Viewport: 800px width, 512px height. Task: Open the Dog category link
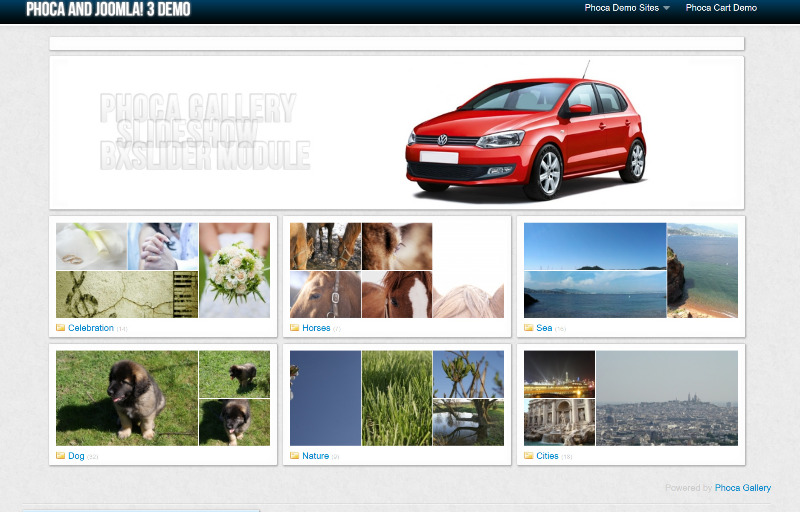coord(76,456)
